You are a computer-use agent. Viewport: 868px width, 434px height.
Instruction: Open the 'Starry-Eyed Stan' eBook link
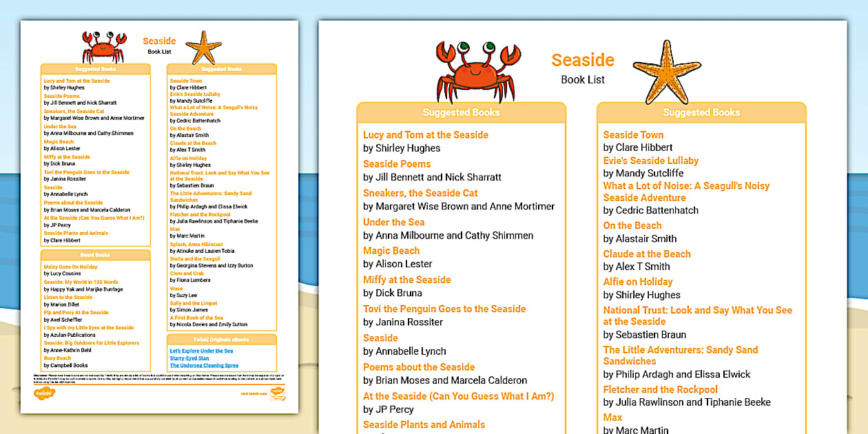coord(189,358)
